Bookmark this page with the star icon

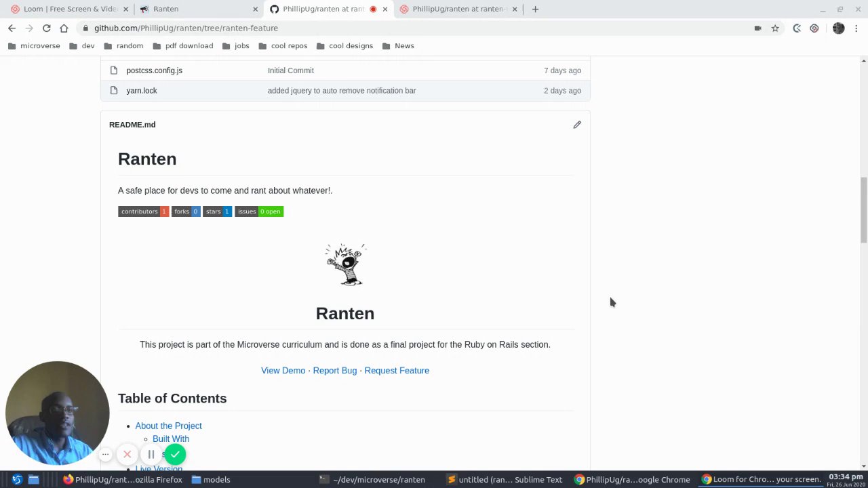(775, 28)
